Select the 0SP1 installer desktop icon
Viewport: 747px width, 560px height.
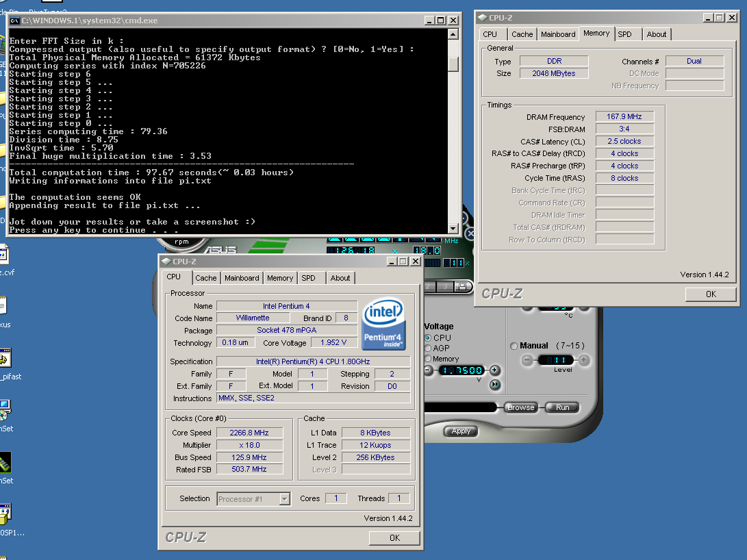tap(5, 514)
